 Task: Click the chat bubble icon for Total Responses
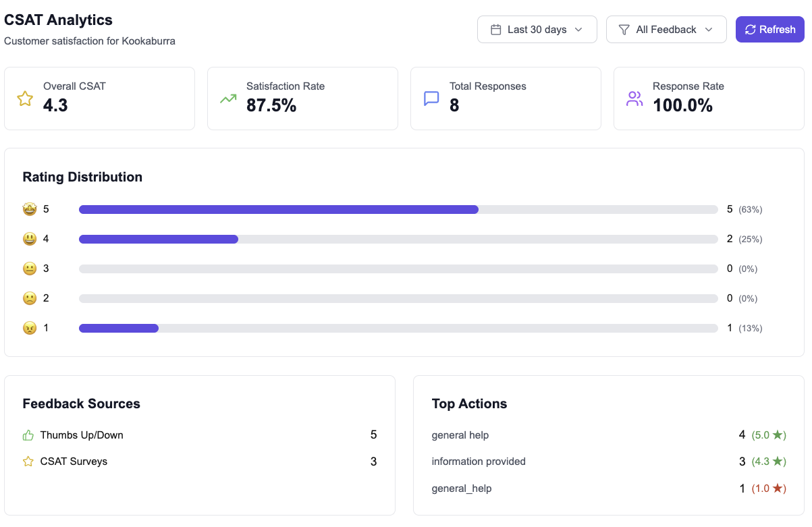(431, 99)
